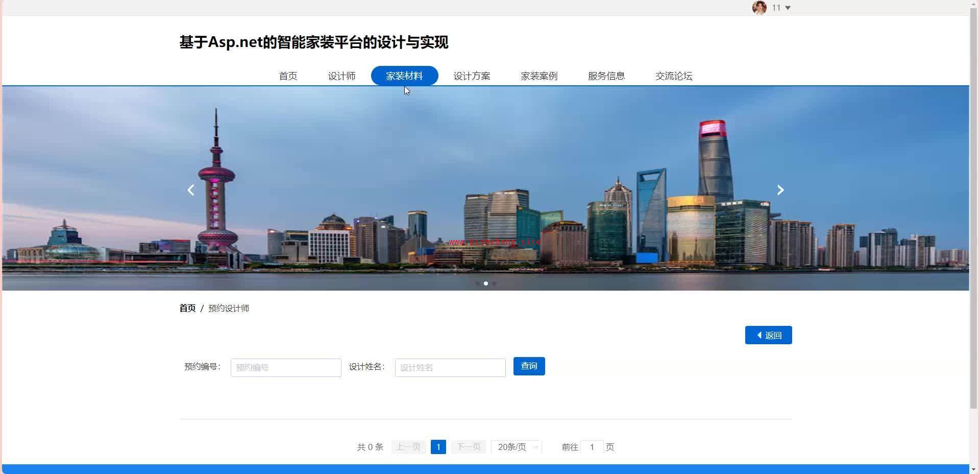Go to the 首页 navigation tab

pyautogui.click(x=288, y=76)
